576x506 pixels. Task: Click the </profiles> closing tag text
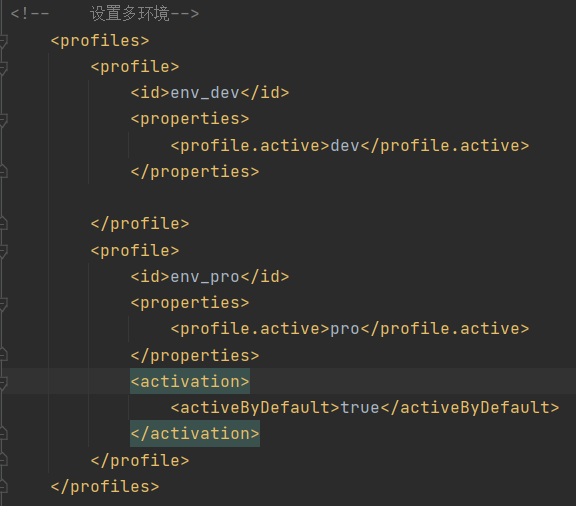105,487
